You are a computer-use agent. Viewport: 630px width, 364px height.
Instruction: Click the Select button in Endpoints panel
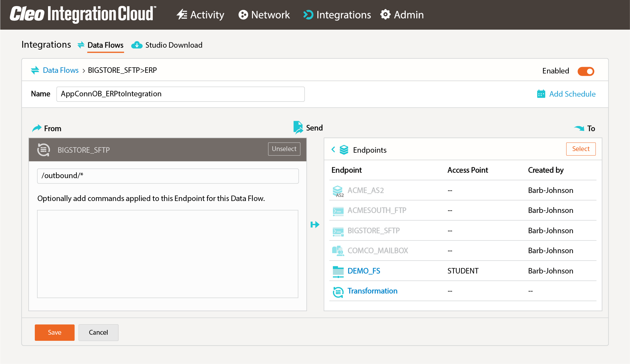581,149
